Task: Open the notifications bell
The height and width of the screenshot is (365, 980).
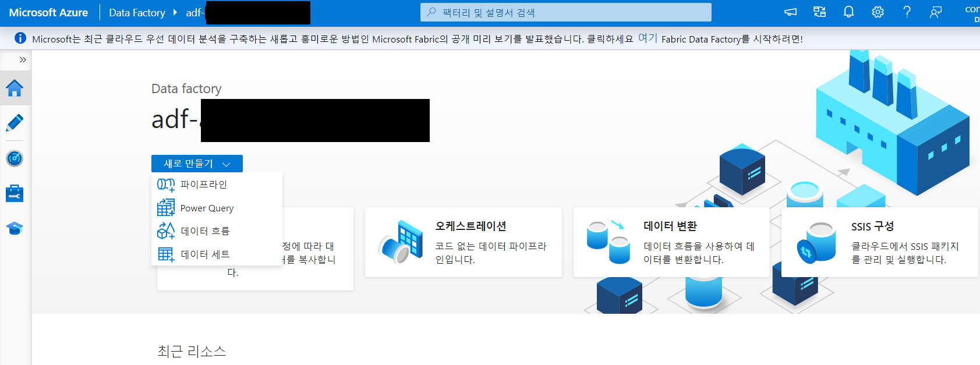Action: (x=849, y=12)
